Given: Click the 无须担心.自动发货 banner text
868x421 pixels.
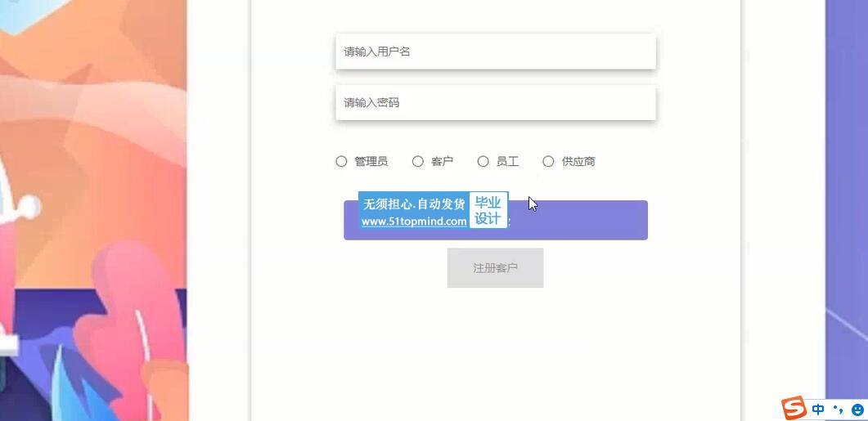Looking at the screenshot, I should pyautogui.click(x=414, y=204).
